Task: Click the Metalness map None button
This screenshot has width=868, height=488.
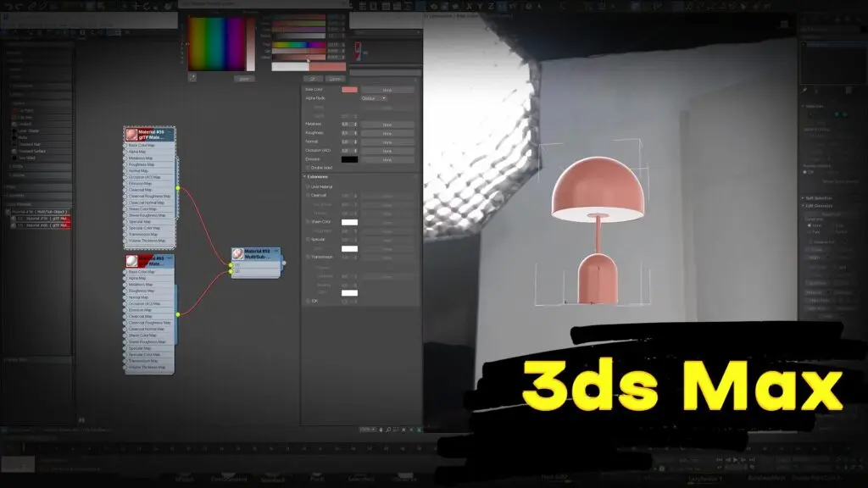Action: 387,125
